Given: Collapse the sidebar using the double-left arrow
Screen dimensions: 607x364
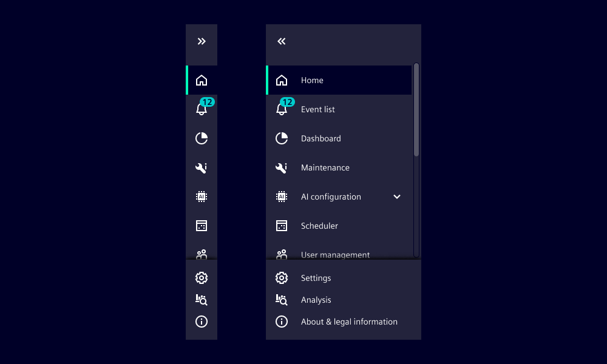Looking at the screenshot, I should click(281, 41).
